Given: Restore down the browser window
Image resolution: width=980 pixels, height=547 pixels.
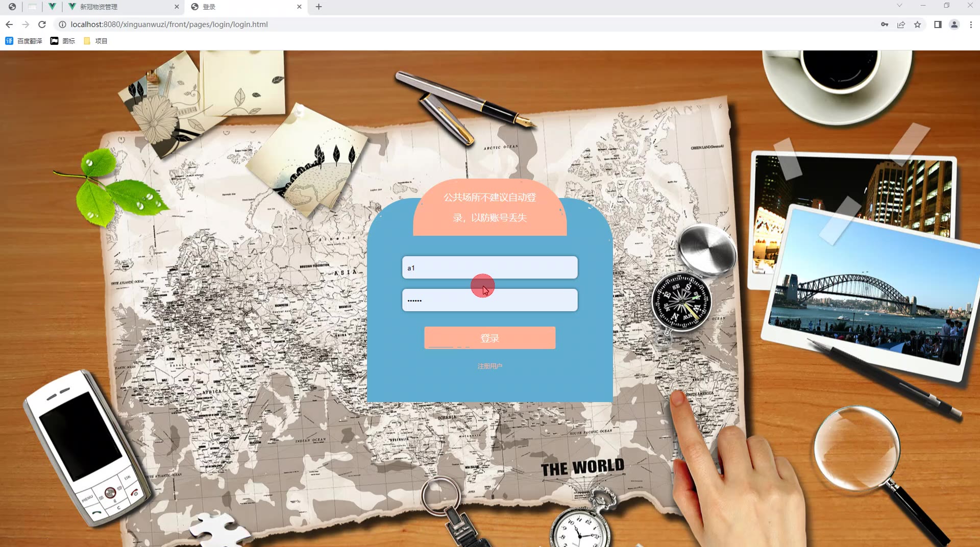Looking at the screenshot, I should [x=946, y=6].
